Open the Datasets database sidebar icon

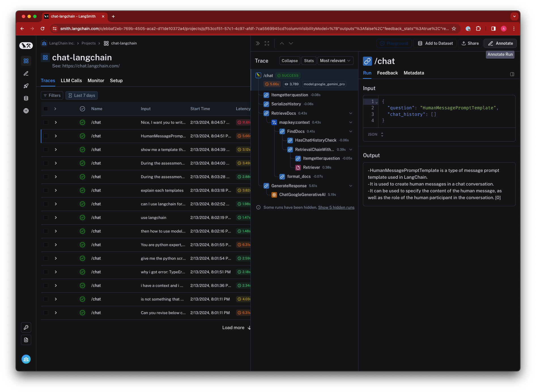[26, 98]
